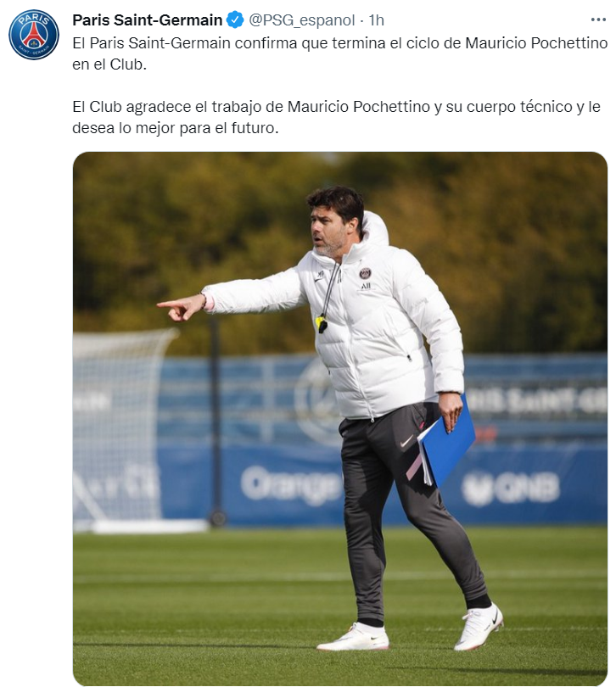Click the yellow whistle on the lanyard
The width and height of the screenshot is (616, 687).
(x=321, y=324)
